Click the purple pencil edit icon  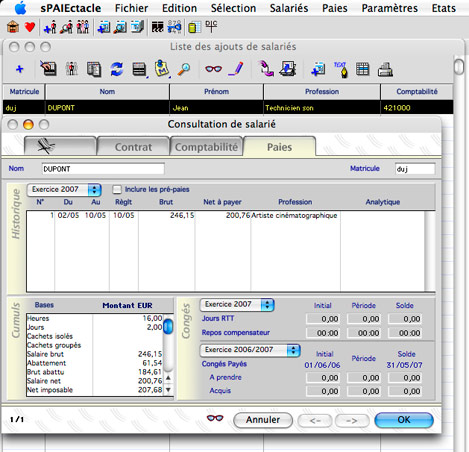point(236,69)
